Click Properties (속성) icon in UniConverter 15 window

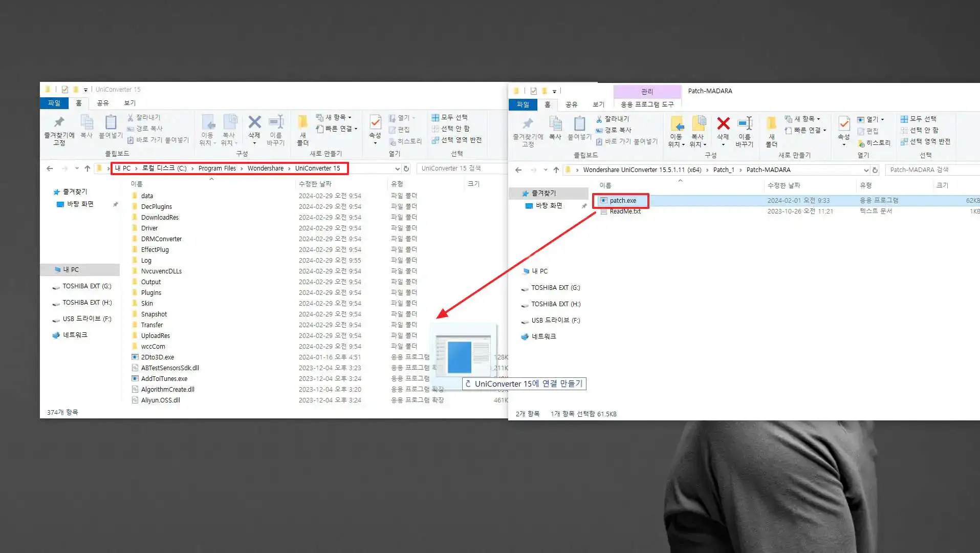(375, 122)
